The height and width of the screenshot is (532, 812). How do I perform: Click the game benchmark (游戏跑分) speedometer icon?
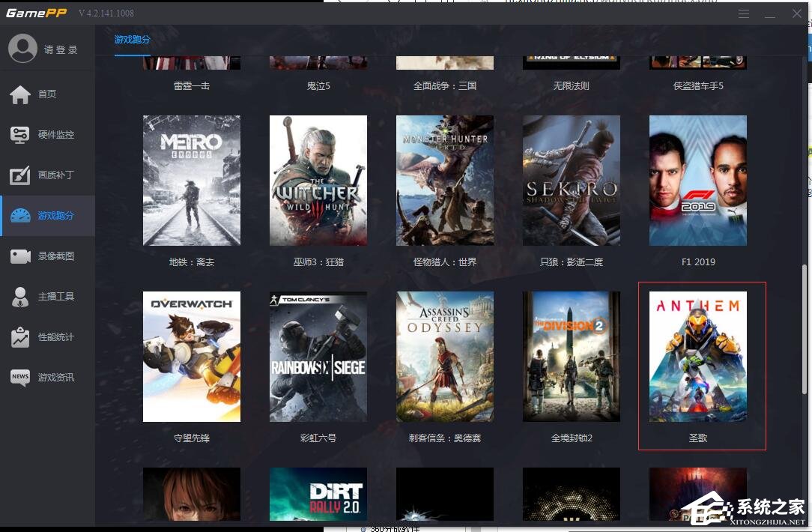(20, 216)
